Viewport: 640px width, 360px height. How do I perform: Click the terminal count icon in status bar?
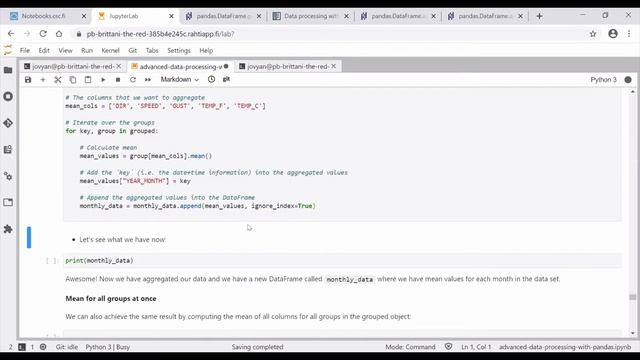22,347
